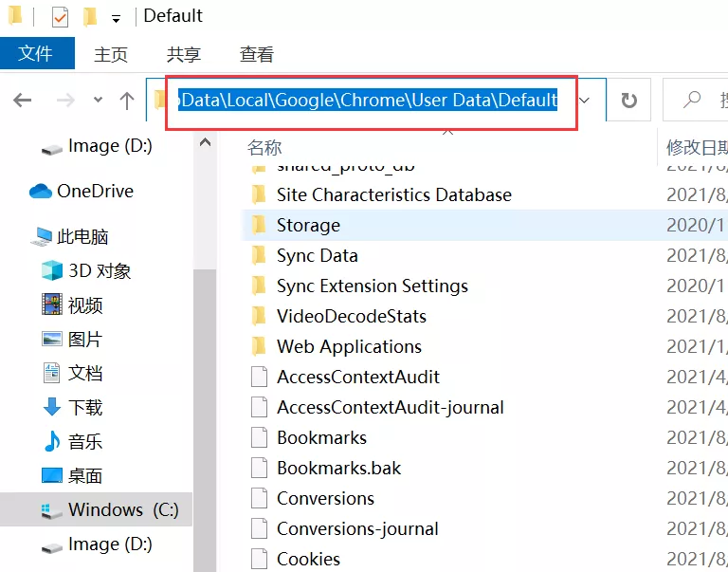The height and width of the screenshot is (572, 728).
Task: Open 下载 folder in navigation pane
Action: pyautogui.click(x=84, y=407)
